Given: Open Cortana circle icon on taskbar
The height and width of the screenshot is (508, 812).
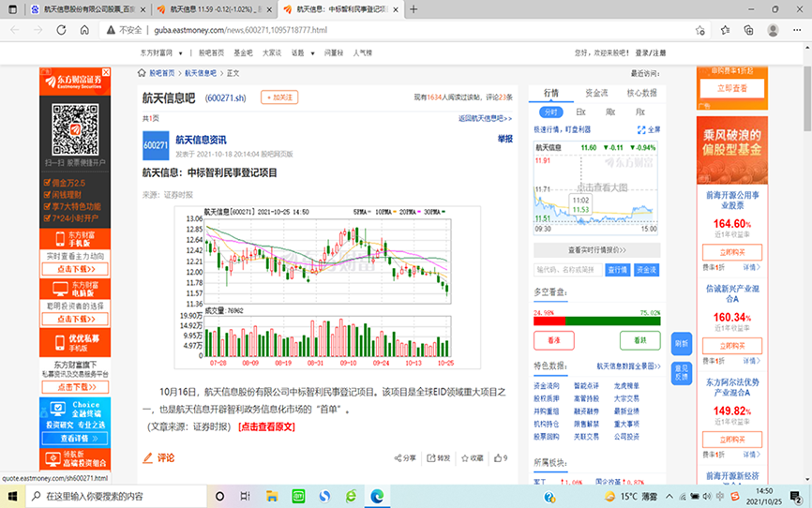Looking at the screenshot, I should pyautogui.click(x=219, y=497).
